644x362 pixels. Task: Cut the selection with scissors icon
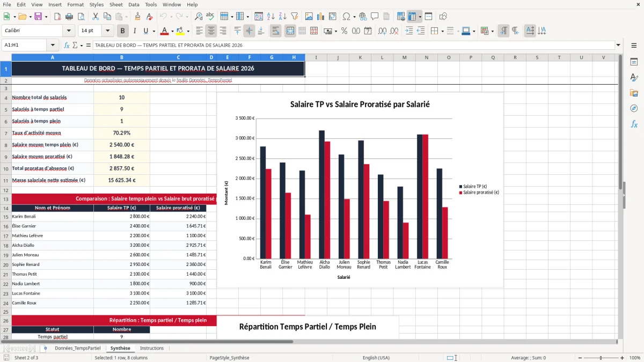pos(95,17)
